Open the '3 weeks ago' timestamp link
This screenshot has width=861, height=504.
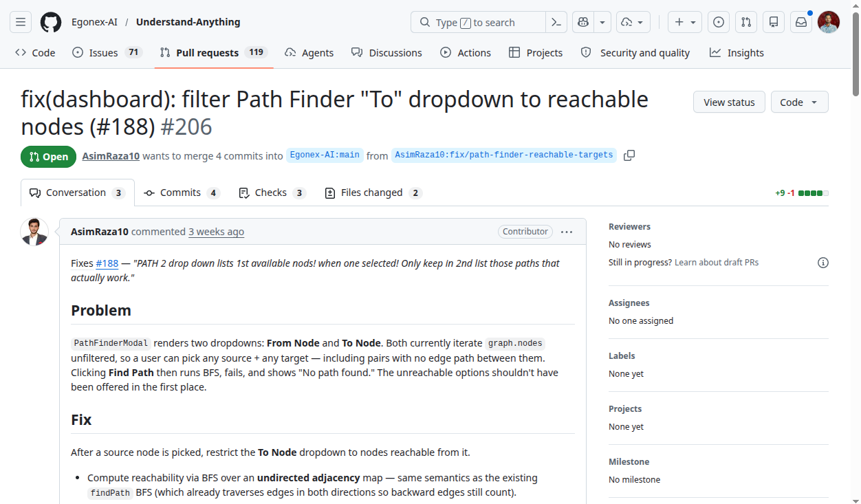click(x=216, y=232)
